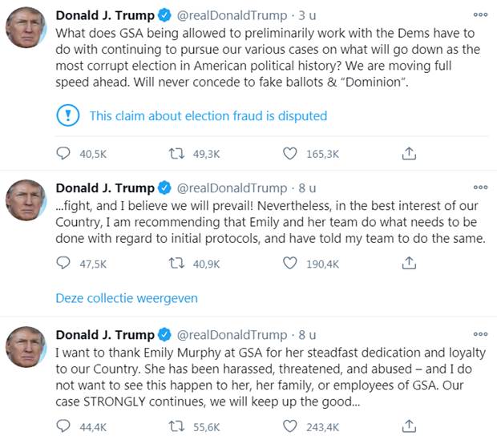Screen dimensions: 497x448
Task: Reply to the GSA Dems tweet
Action: (x=63, y=152)
